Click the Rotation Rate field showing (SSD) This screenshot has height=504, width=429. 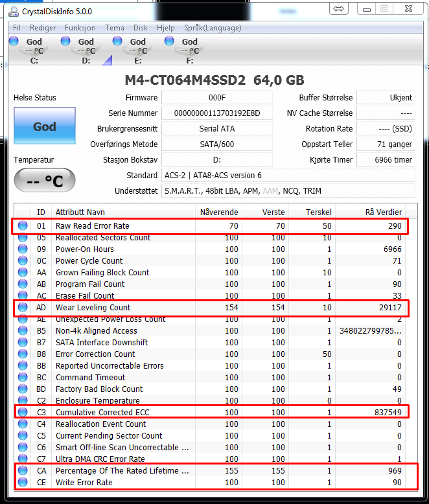(386, 128)
